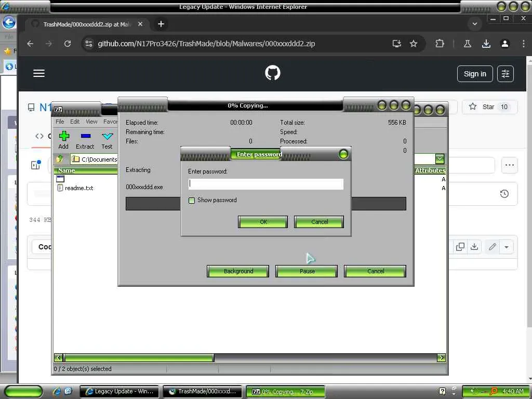
Task: Click the 7-Zip Test toolbar icon
Action: pyautogui.click(x=107, y=140)
